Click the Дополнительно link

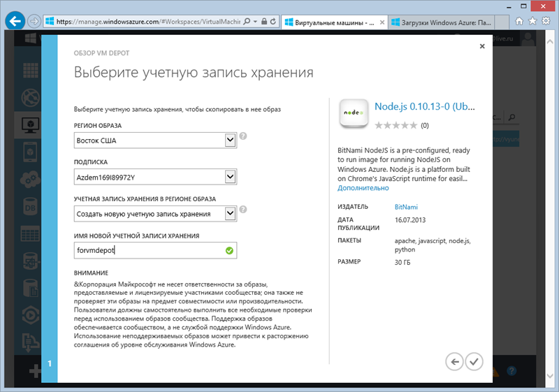pyautogui.click(x=363, y=188)
